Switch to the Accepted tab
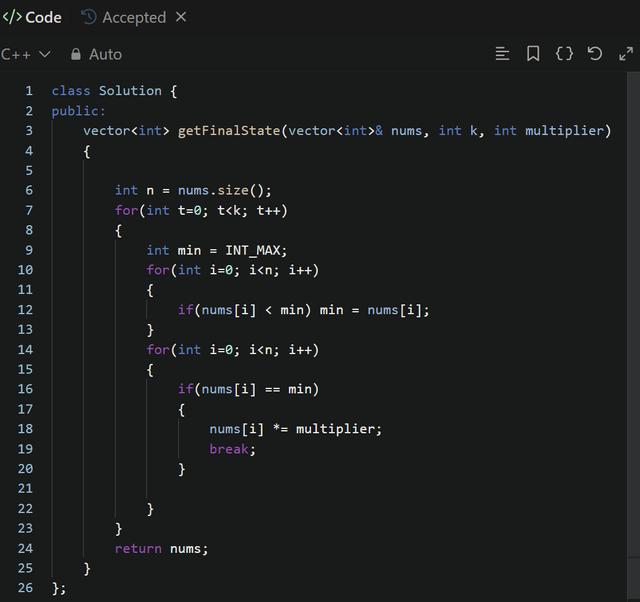Viewport: 640px width, 602px height. [133, 17]
